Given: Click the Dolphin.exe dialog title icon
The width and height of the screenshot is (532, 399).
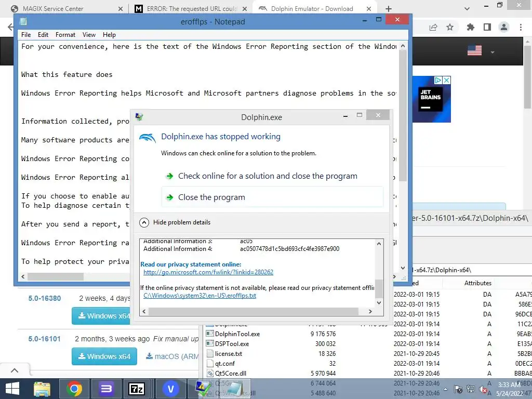Looking at the screenshot, I should coord(139,117).
